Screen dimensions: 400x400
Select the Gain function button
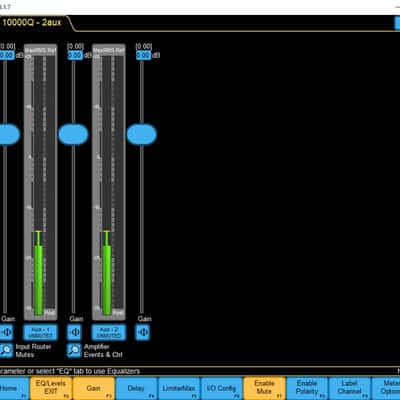[x=94, y=388]
